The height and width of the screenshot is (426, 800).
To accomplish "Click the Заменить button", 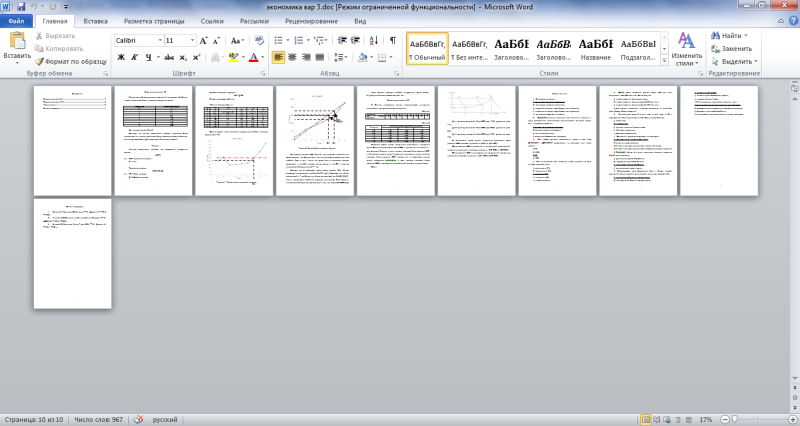I will (736, 48).
